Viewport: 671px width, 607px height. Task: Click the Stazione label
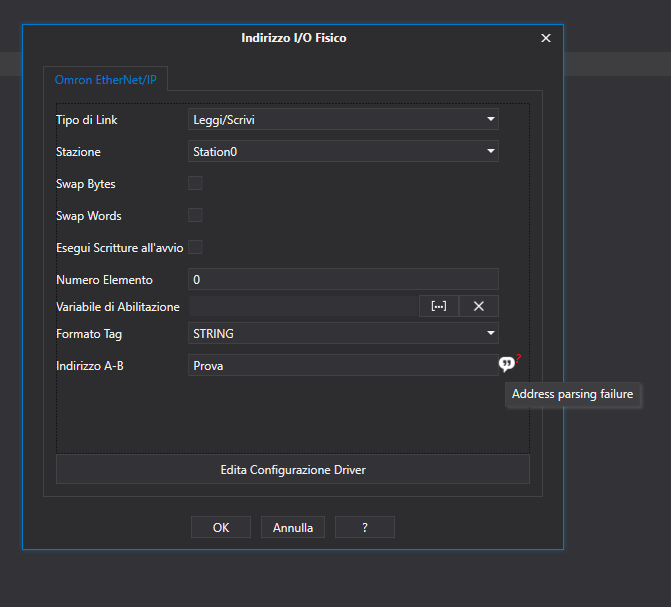coord(78,152)
